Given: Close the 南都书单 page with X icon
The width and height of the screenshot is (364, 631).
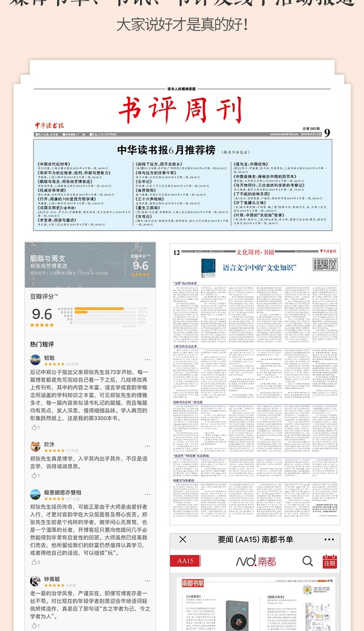Looking at the screenshot, I should click(182, 540).
